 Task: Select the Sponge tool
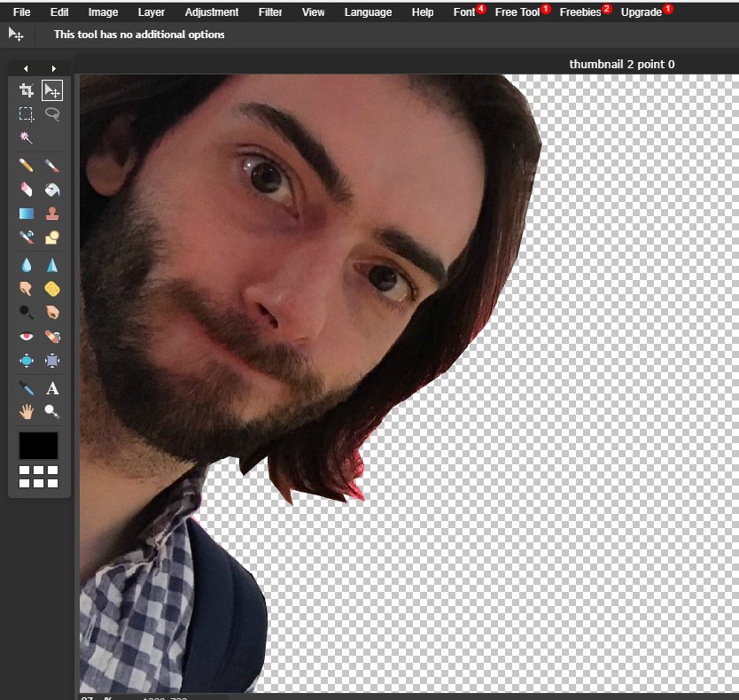[52, 289]
